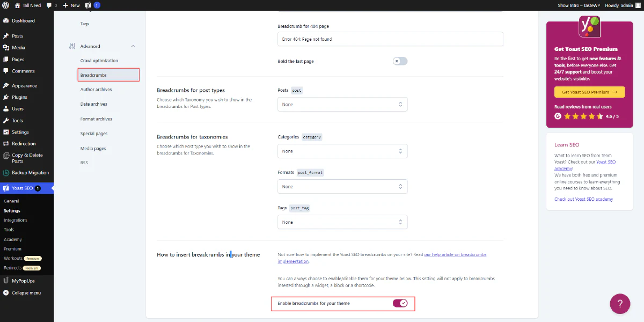Collapse the Advanced section in Yoast settings
The width and height of the screenshot is (644, 322).
pyautogui.click(x=133, y=46)
